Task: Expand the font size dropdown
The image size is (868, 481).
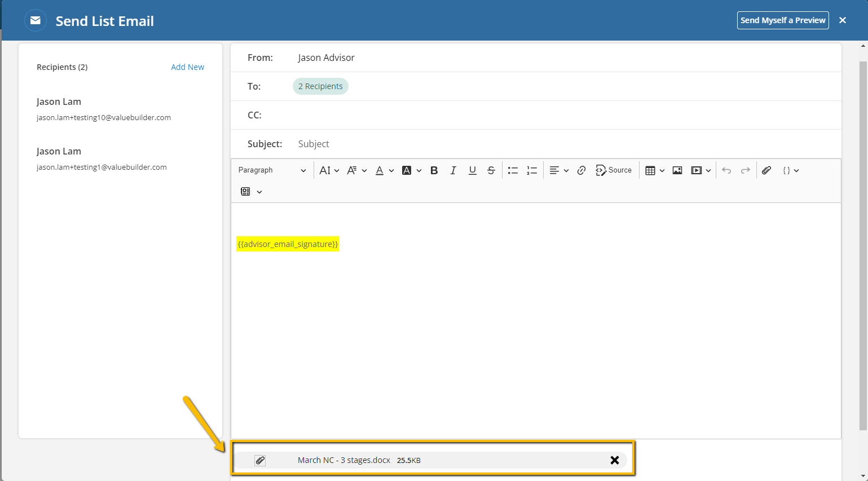Action: coord(329,170)
